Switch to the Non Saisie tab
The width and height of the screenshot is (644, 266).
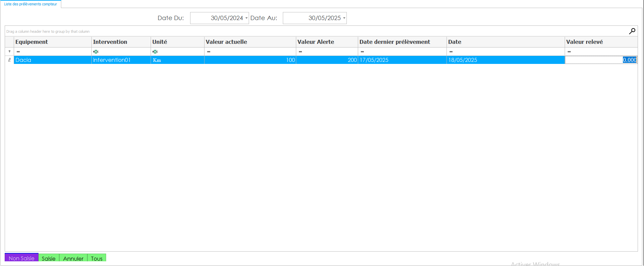point(21,258)
